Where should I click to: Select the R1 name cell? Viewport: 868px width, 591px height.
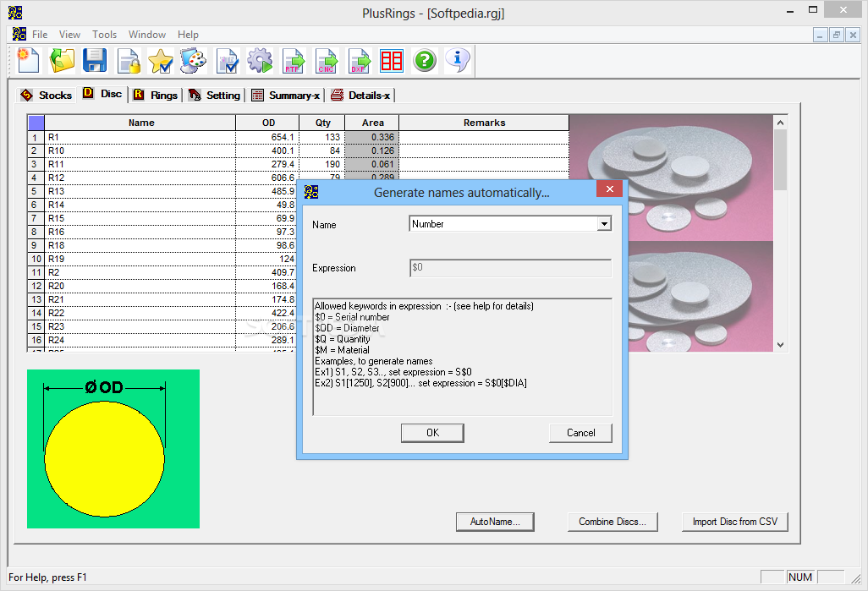click(x=140, y=137)
